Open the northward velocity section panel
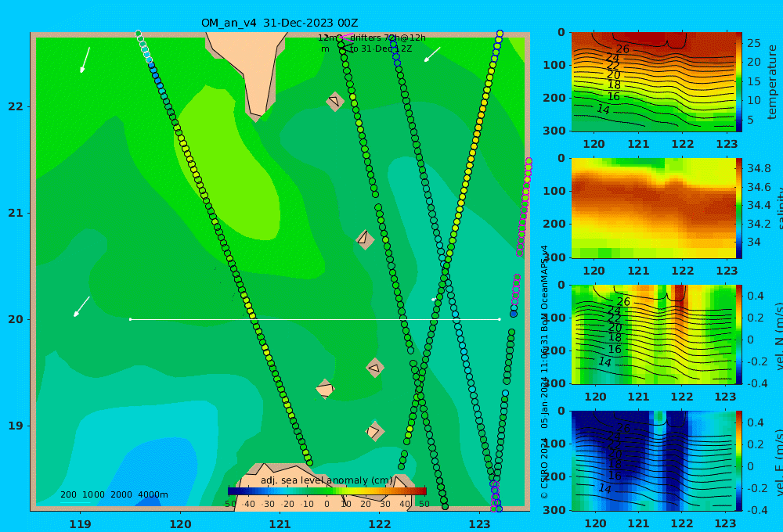The height and width of the screenshot is (532, 783). tap(654, 334)
